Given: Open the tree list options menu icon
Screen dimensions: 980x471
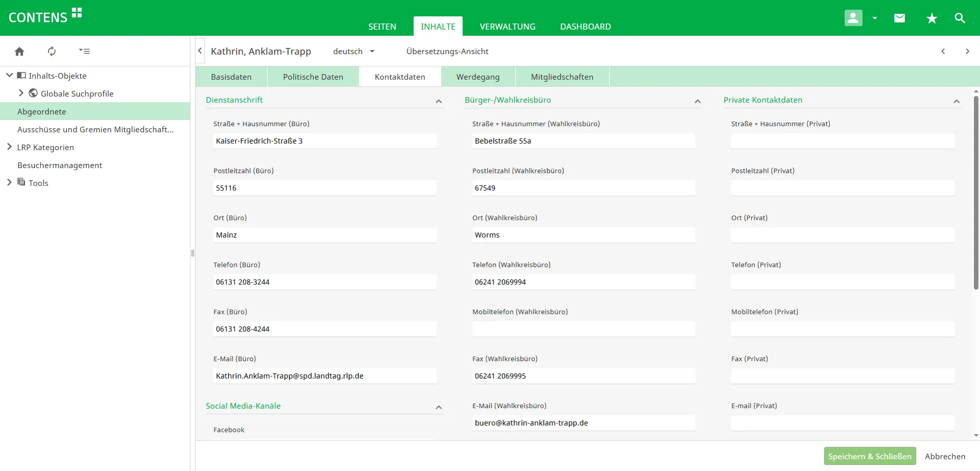Looking at the screenshot, I should tap(84, 51).
